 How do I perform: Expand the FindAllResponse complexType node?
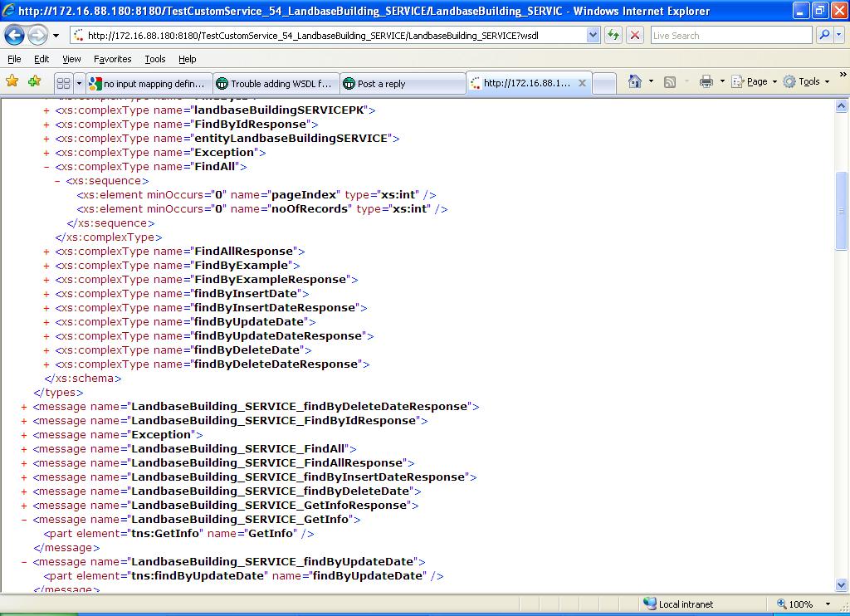46,252
